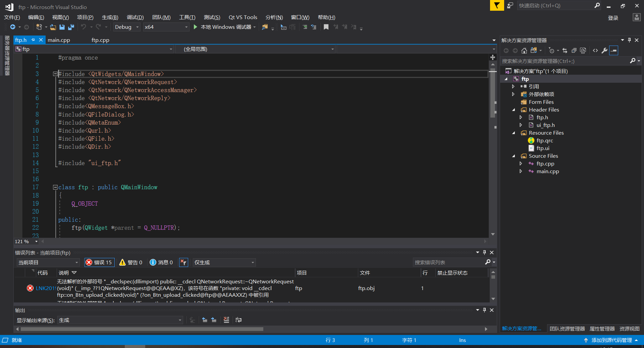The image size is (644, 348).
Task: Open Properties via the wrench icon
Action: 604,51
